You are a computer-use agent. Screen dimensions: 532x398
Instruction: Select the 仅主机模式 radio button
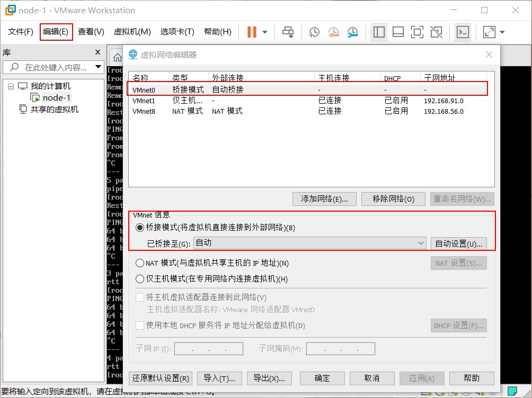140,279
